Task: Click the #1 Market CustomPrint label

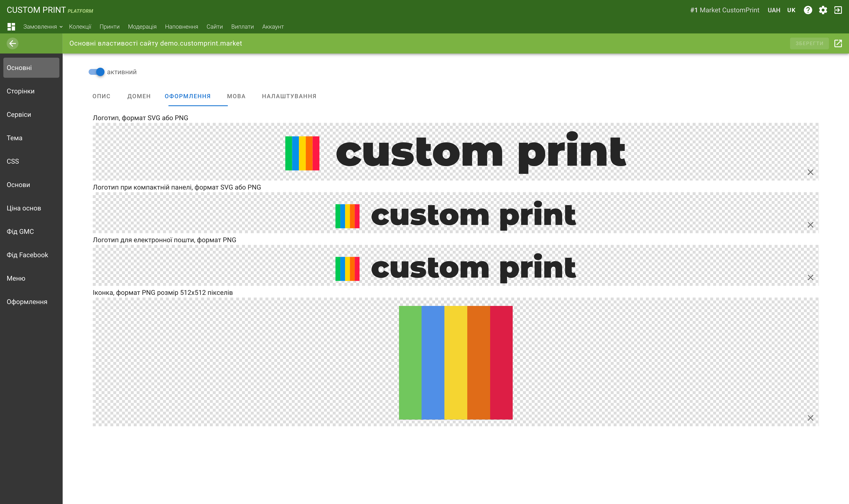Action: (x=724, y=10)
